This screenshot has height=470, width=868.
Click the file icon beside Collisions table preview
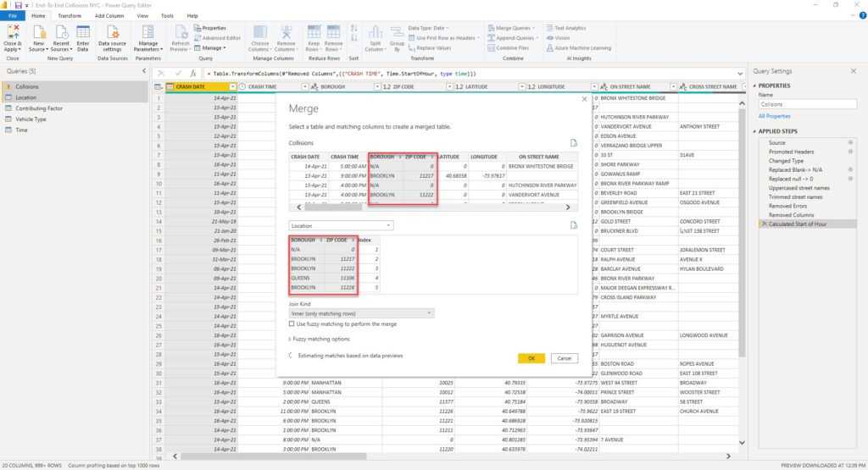click(574, 142)
